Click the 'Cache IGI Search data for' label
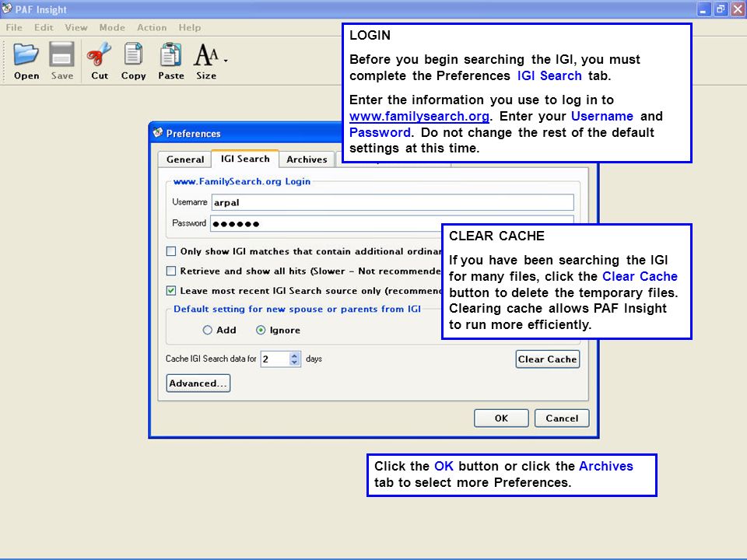 coord(211,359)
